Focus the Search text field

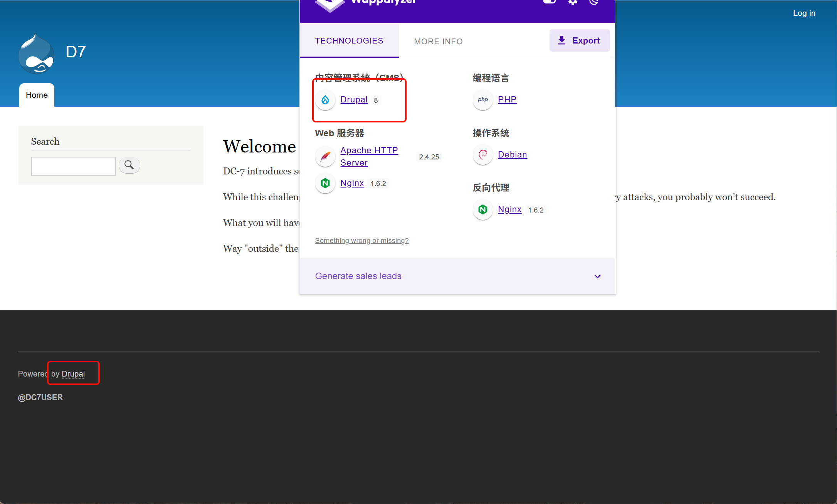pyautogui.click(x=73, y=166)
